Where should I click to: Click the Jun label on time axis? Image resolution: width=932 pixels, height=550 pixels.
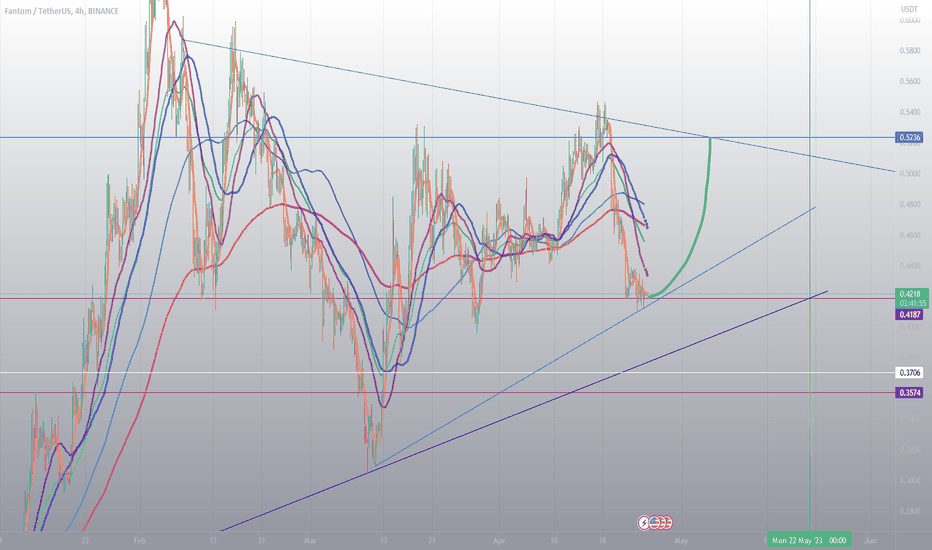(870, 540)
